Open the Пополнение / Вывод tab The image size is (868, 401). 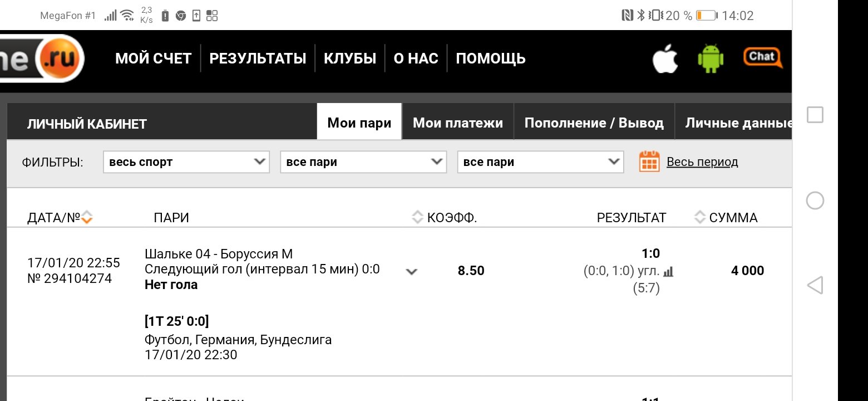click(594, 123)
